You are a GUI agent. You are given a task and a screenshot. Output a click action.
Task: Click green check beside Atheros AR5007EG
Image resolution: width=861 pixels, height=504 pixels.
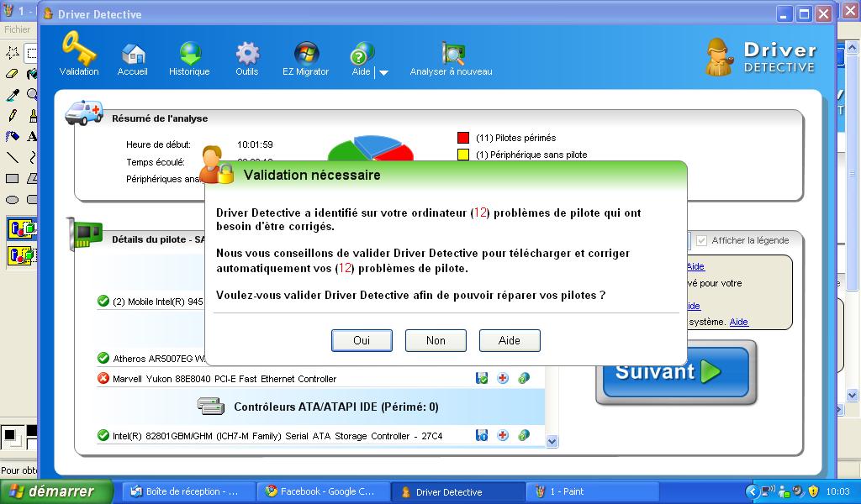103,358
